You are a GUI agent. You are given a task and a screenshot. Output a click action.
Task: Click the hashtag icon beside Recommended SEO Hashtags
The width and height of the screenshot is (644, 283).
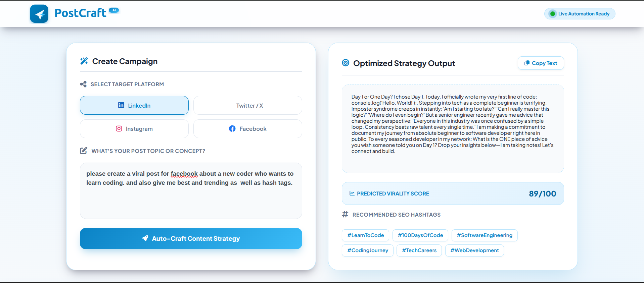(x=345, y=214)
